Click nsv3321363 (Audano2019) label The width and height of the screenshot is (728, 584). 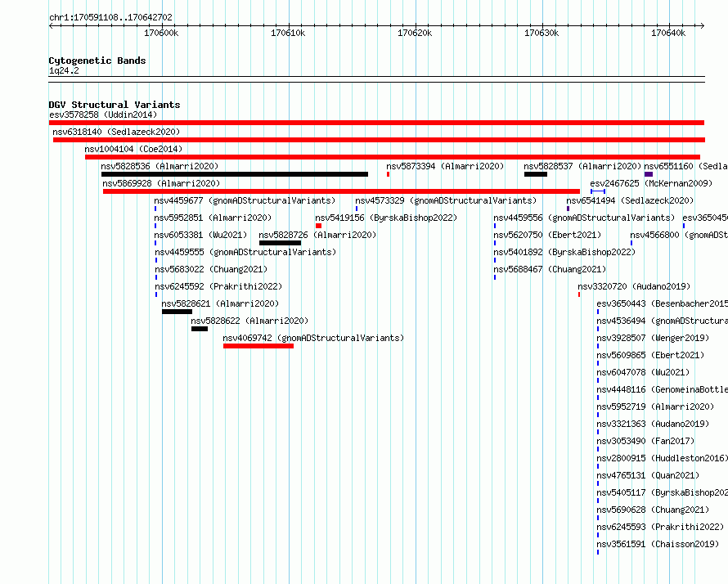coord(653,424)
